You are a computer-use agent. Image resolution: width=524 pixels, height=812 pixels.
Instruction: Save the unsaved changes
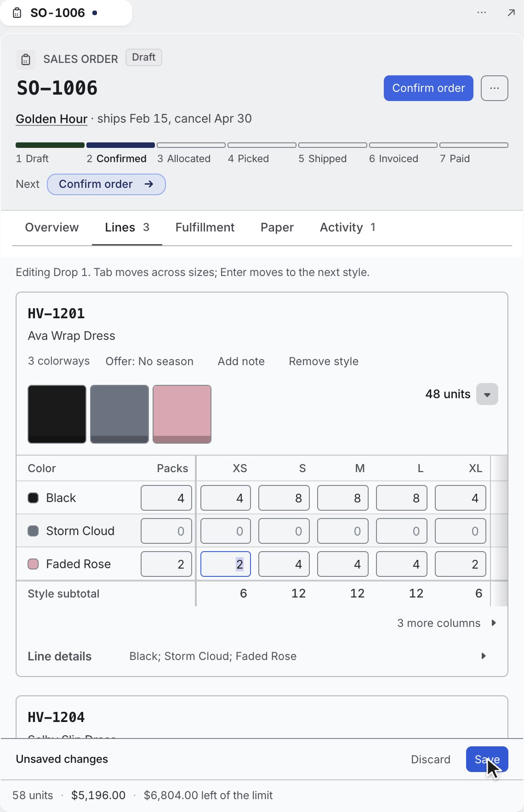[487, 760]
